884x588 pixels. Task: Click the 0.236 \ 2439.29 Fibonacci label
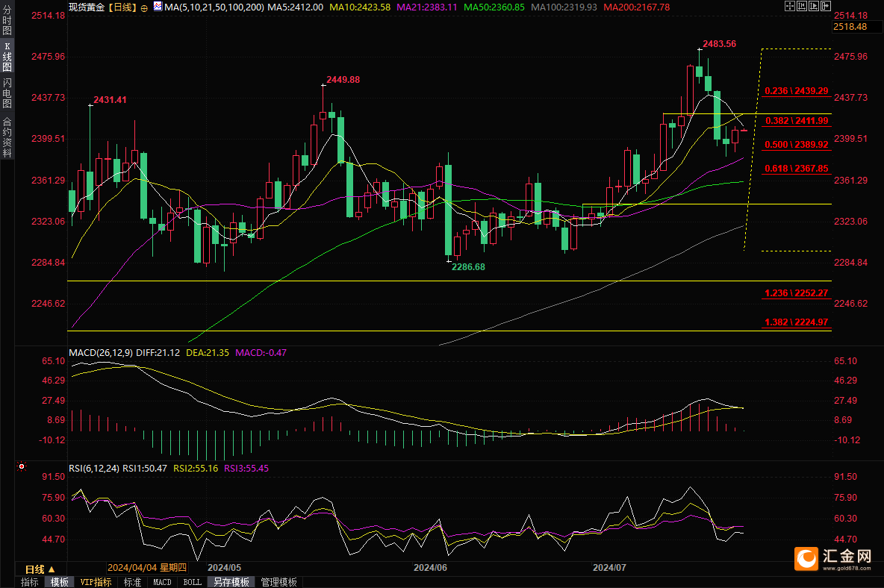(x=797, y=91)
